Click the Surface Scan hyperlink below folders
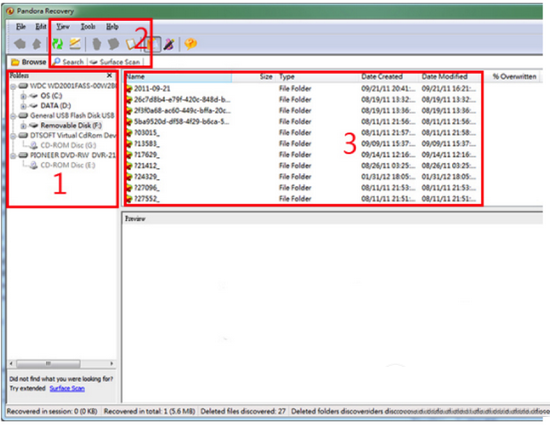Viewport: 550px width, 426px height. coord(67,388)
